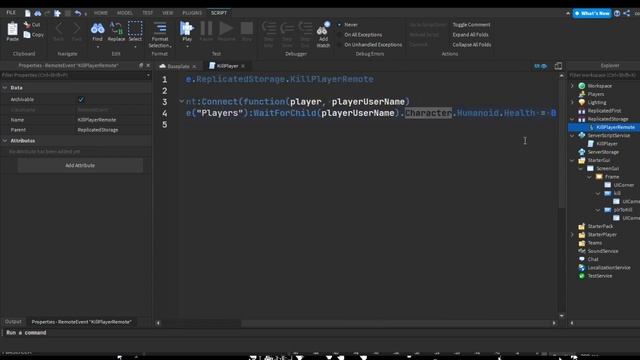Click the Find binoculars icon
The image size is (640, 360).
point(97,29)
